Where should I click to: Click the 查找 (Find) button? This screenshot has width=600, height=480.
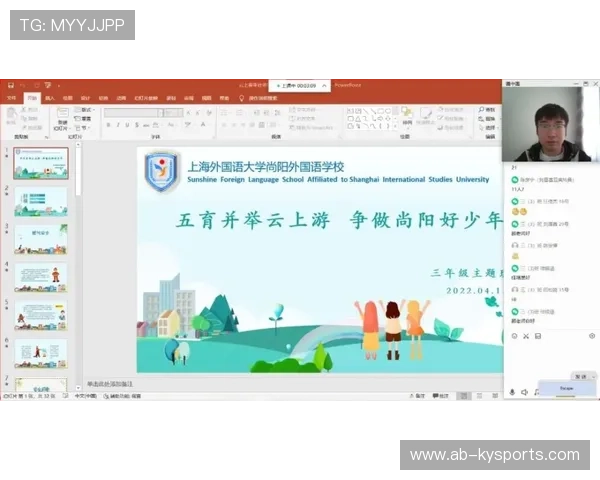point(487,110)
